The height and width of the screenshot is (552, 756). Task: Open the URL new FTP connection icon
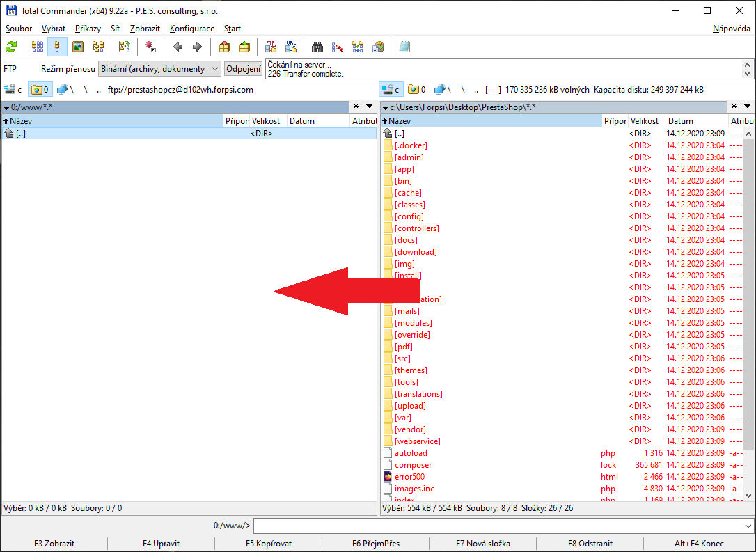pos(291,47)
